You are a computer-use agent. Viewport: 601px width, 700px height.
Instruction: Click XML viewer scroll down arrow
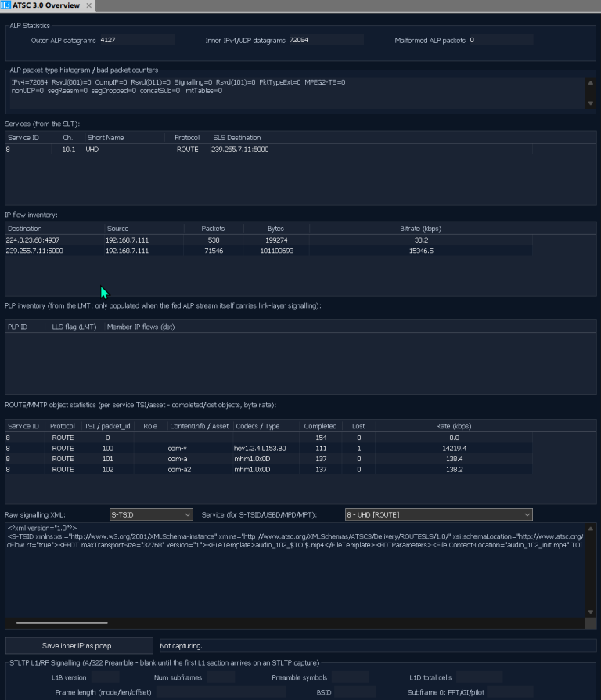pos(590,612)
